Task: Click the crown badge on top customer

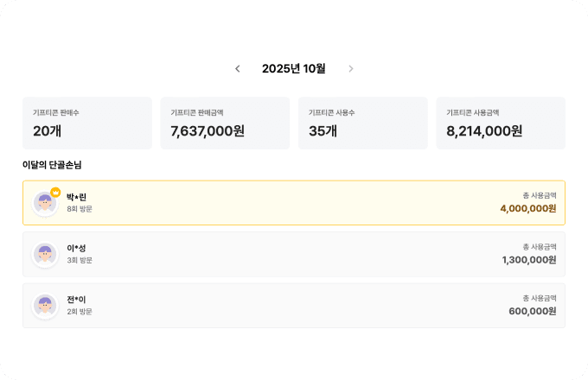Action: (55, 193)
